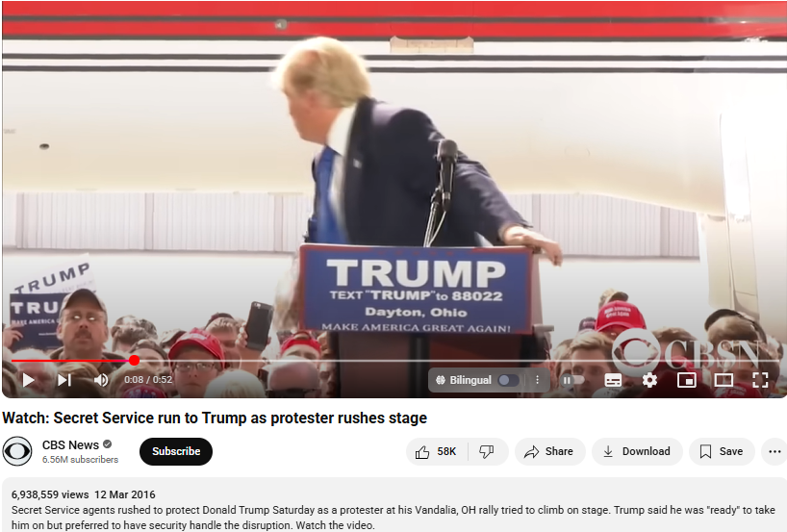The height and width of the screenshot is (532, 787).
Task: Switch to miniplayer mode
Action: click(x=687, y=380)
